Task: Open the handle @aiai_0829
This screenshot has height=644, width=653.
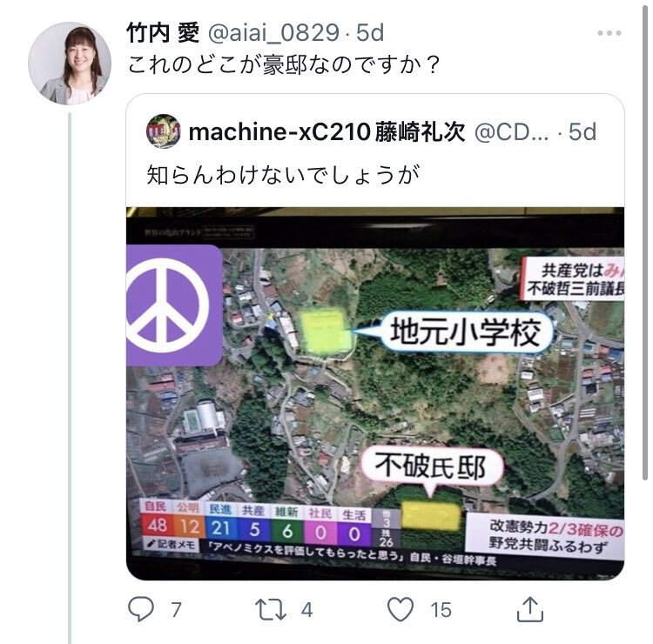Action: click(x=273, y=33)
